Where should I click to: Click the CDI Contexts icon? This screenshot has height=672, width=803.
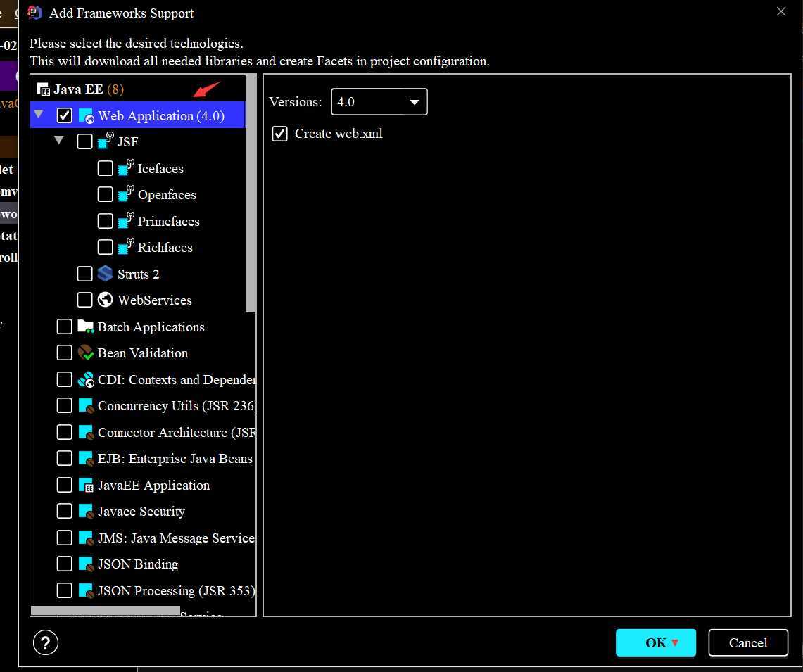coord(86,379)
